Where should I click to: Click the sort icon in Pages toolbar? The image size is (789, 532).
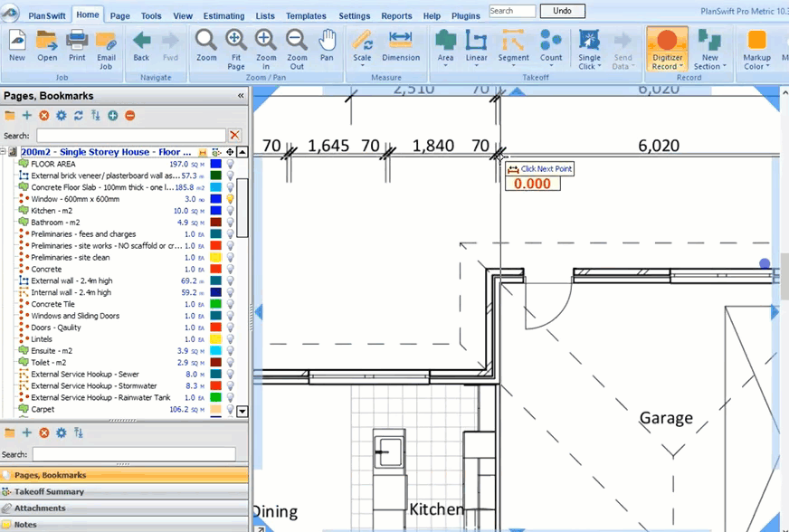tap(96, 115)
